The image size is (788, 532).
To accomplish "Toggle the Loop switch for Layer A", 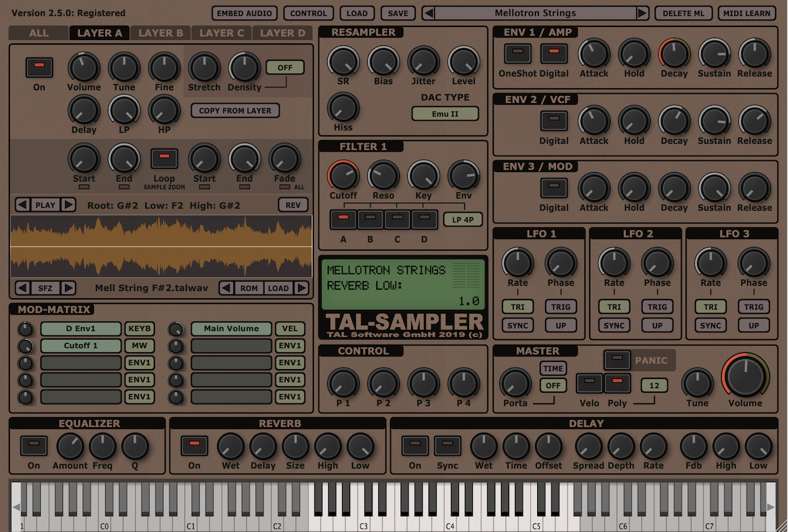I will click(x=164, y=159).
